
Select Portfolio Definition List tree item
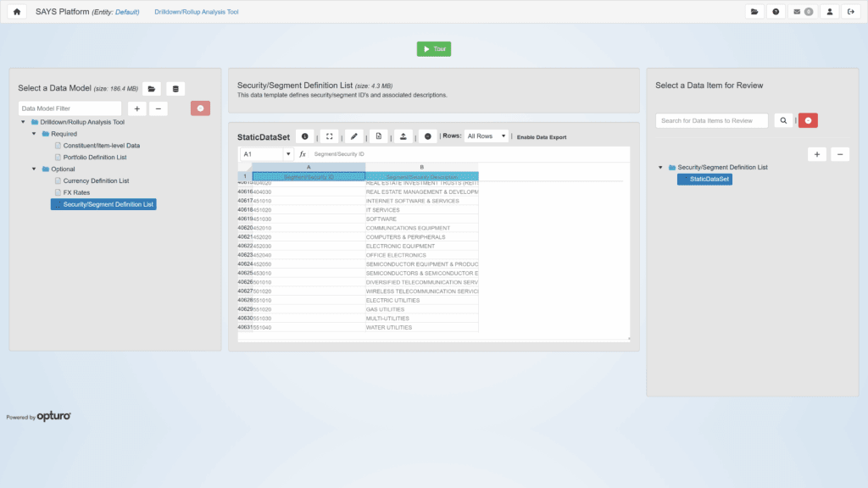(x=95, y=157)
